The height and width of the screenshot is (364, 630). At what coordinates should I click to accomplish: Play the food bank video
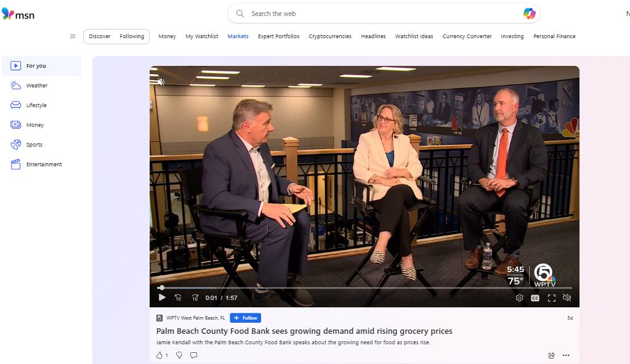162,297
